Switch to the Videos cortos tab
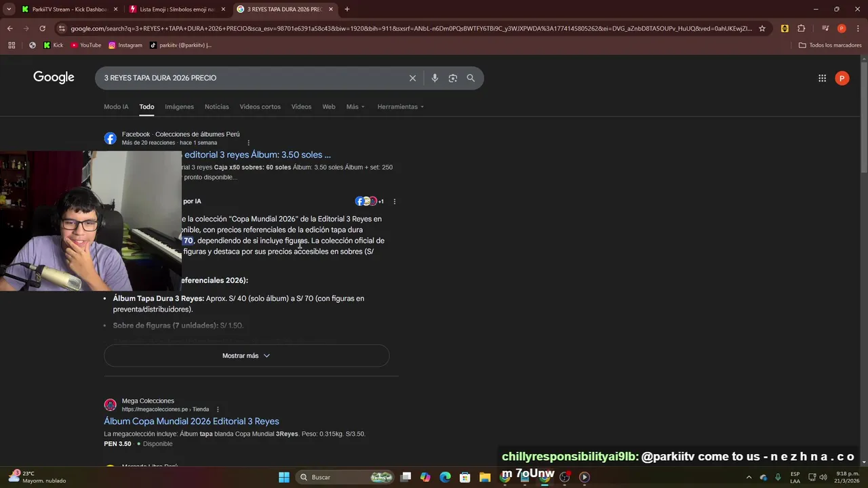This screenshot has height=488, width=868. tap(260, 106)
